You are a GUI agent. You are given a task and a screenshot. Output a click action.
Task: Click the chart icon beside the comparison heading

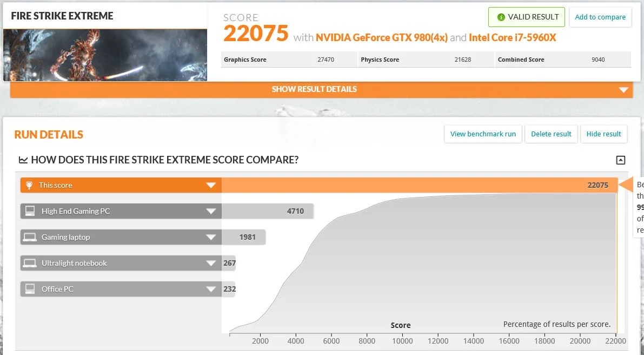(23, 160)
